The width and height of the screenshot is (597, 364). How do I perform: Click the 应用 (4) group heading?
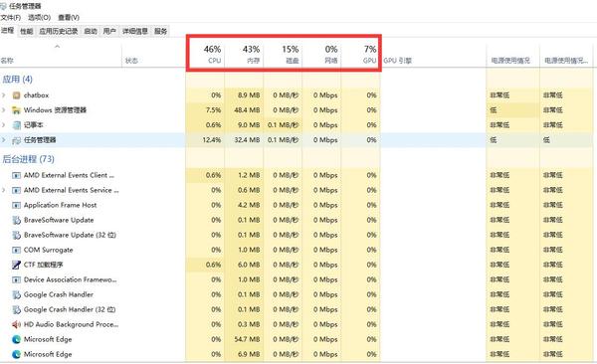click(18, 80)
